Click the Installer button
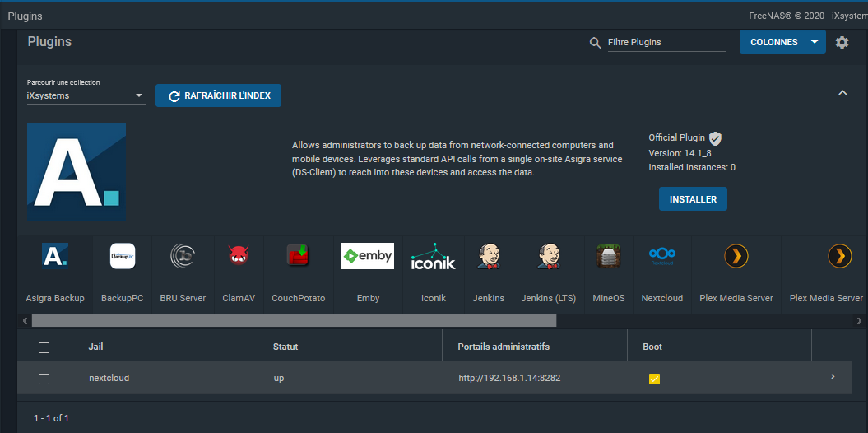The height and width of the screenshot is (433, 868). click(x=693, y=199)
